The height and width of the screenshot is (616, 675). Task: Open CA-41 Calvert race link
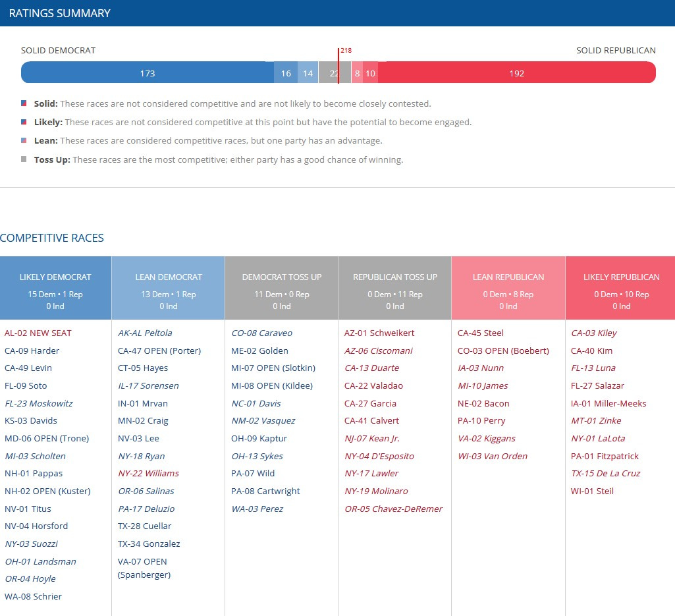[x=371, y=420]
